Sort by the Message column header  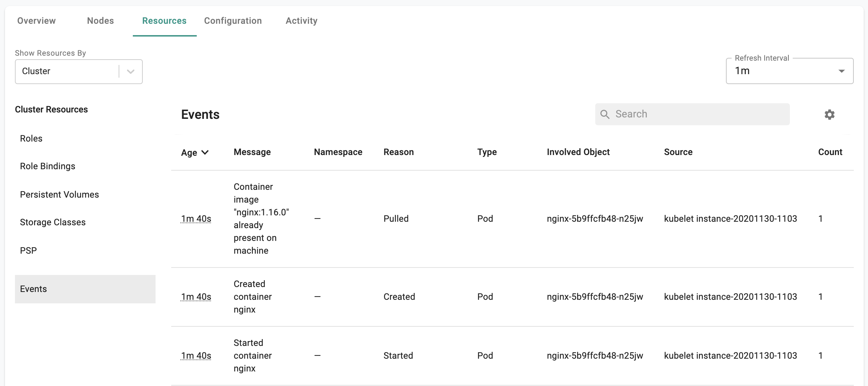point(252,152)
